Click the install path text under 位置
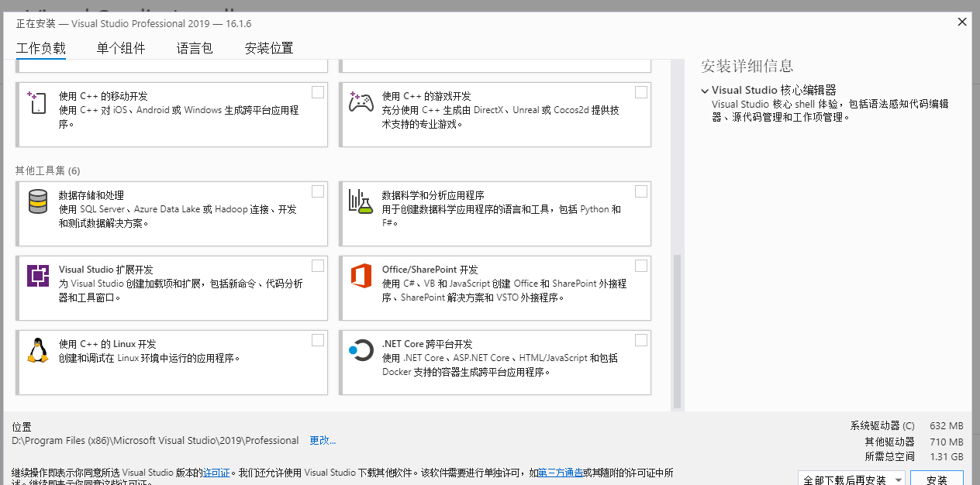 click(155, 440)
